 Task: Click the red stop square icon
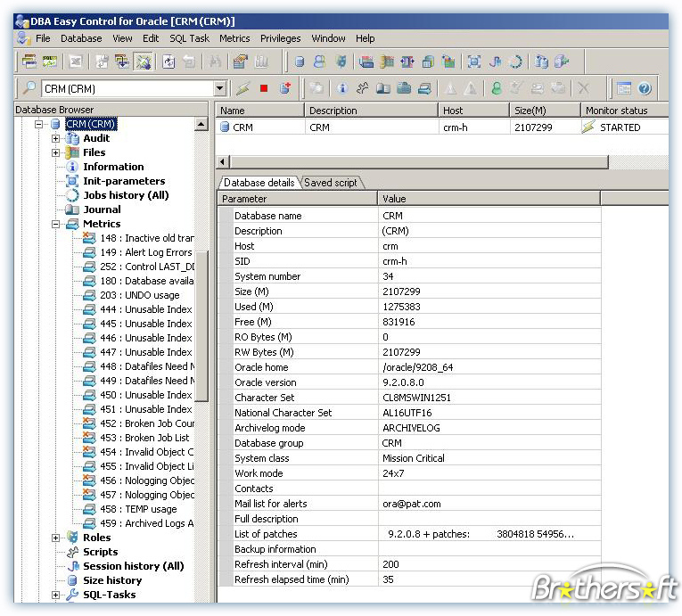coord(264,89)
